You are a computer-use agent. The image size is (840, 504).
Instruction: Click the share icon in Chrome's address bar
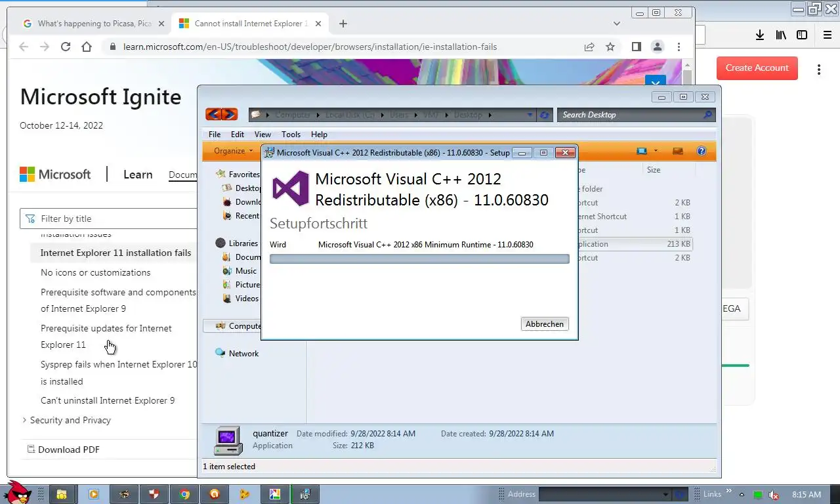(589, 47)
